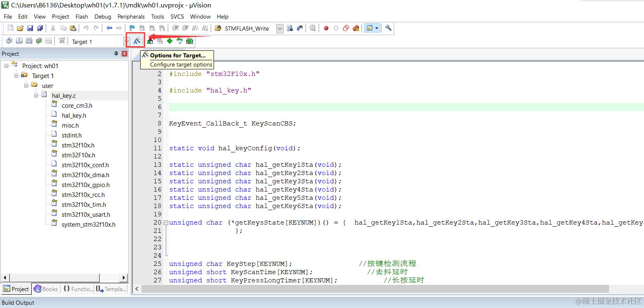Switch to the Functions tab
The height and width of the screenshot is (308, 644).
(x=78, y=289)
